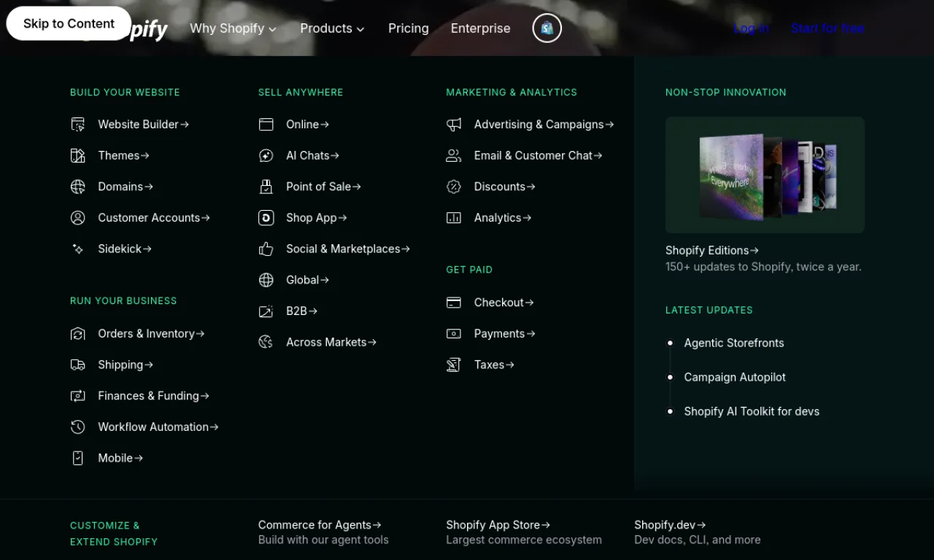Collapse the Products dropdown menu
Viewport: 934px width, 560px height.
[x=332, y=28]
